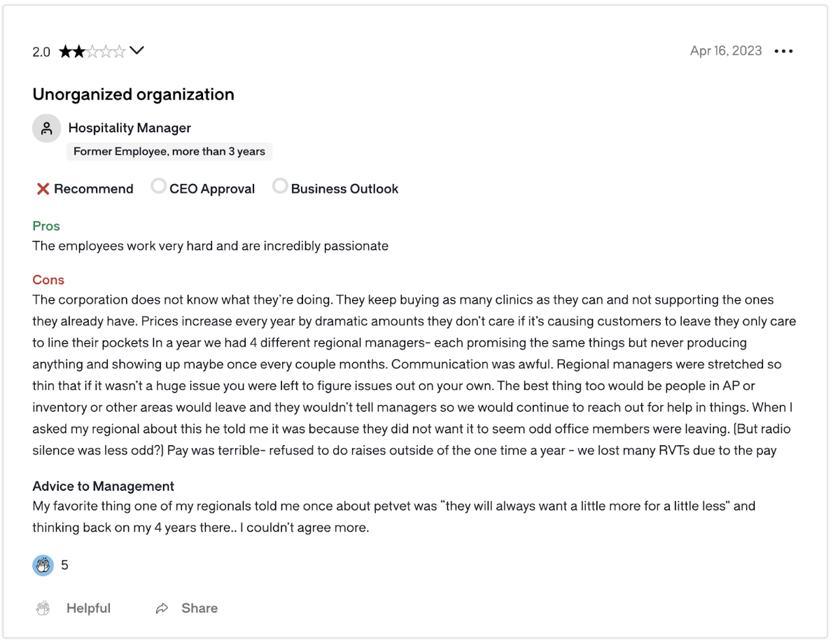Screen dimensions: 833x644
Task: Click the green Pros heading
Action: [46, 226]
